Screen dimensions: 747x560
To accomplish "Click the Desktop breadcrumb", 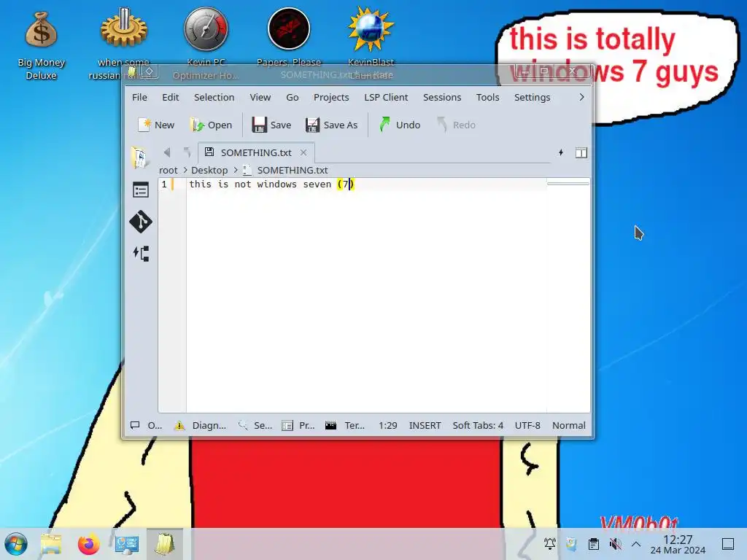I will coord(209,170).
